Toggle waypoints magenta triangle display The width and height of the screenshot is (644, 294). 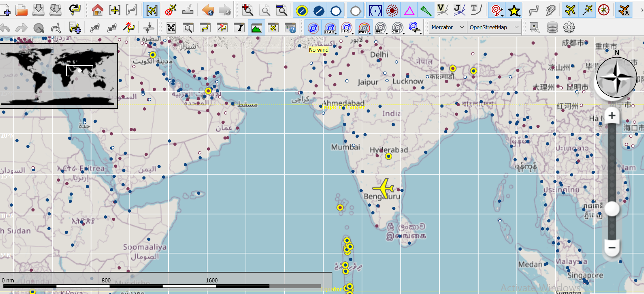click(x=409, y=11)
